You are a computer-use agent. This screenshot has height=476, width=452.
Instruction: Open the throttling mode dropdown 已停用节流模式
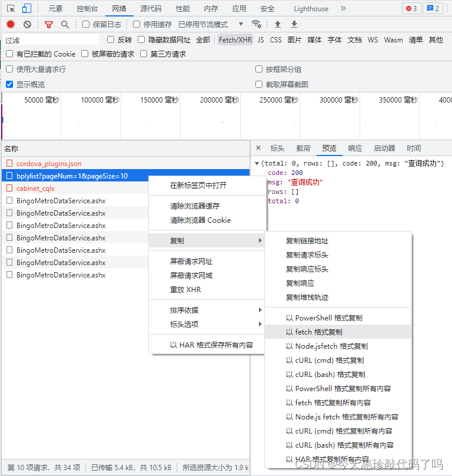(x=211, y=24)
